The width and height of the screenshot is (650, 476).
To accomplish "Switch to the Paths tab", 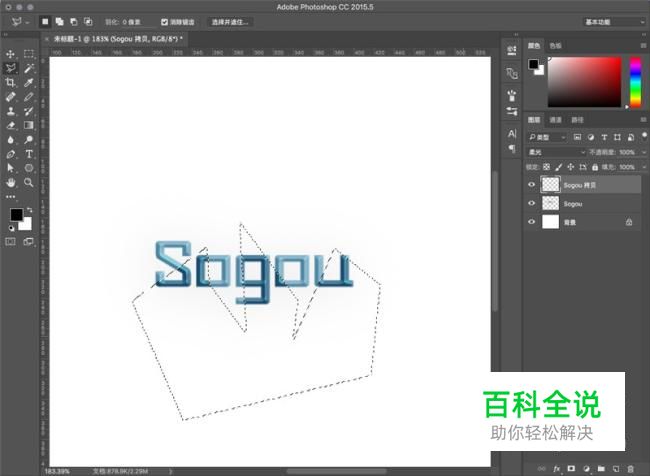I will 577,120.
